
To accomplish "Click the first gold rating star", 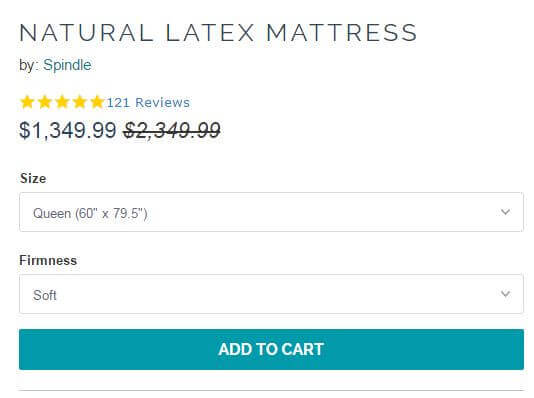I will click(27, 102).
